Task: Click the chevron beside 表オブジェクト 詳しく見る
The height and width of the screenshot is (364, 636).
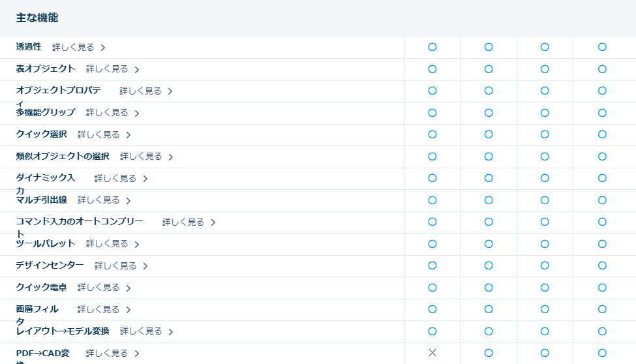Action: (x=137, y=69)
